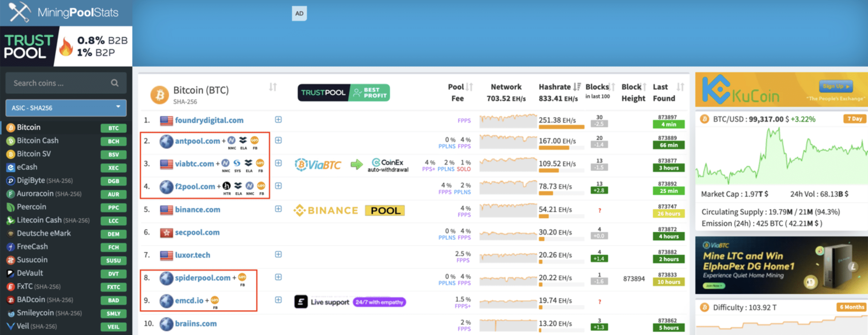This screenshot has height=335, width=868.
Task: Click the globe icon next to antpool.com
Action: [166, 141]
